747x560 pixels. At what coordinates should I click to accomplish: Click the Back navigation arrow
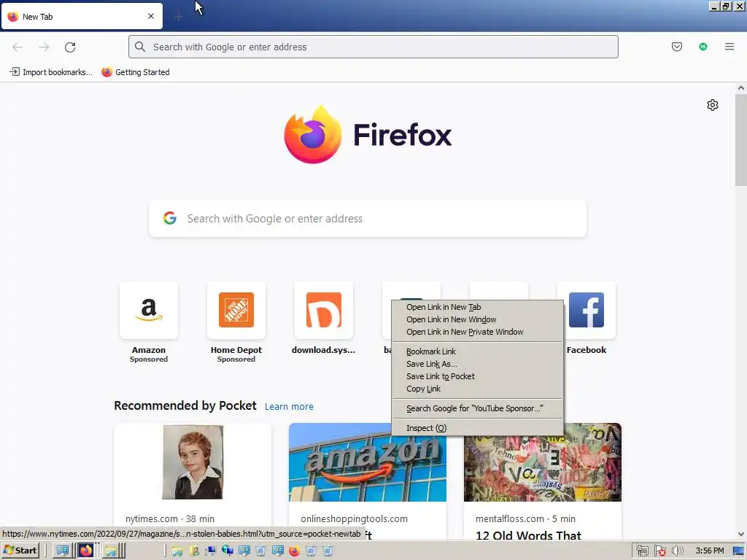point(18,47)
